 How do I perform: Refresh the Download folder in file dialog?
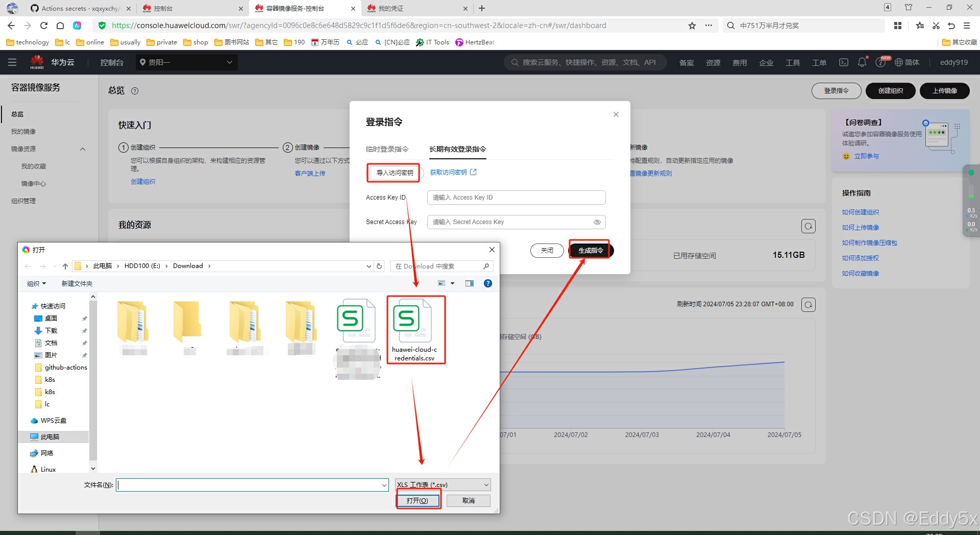(379, 266)
